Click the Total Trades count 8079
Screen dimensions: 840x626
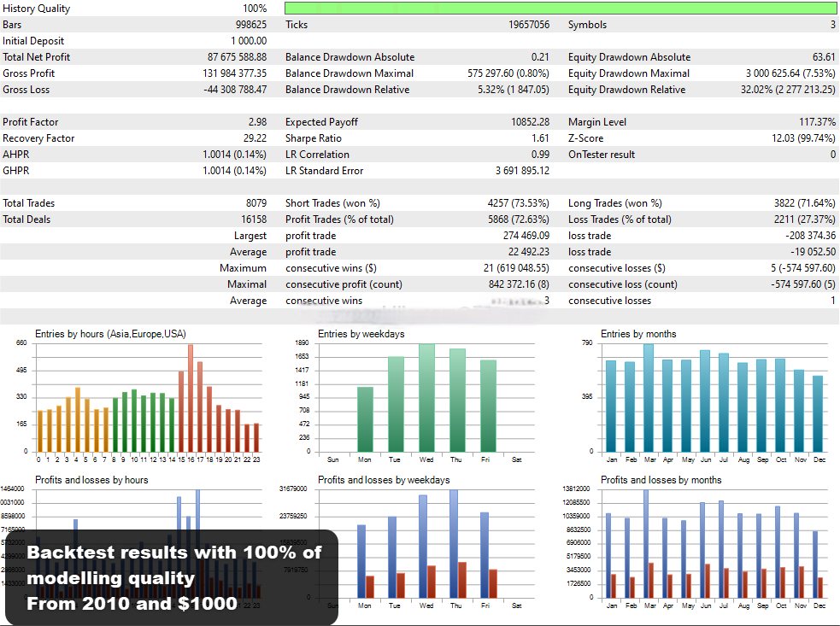(256, 203)
